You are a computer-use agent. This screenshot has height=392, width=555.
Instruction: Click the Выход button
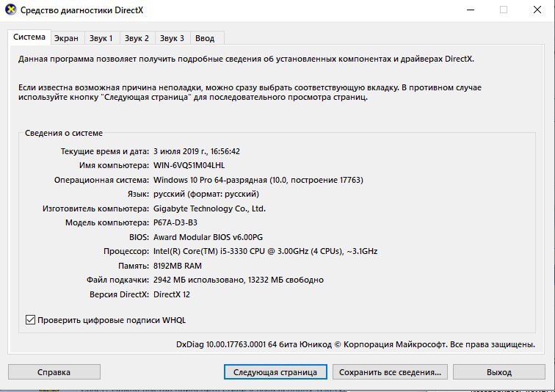(x=499, y=372)
